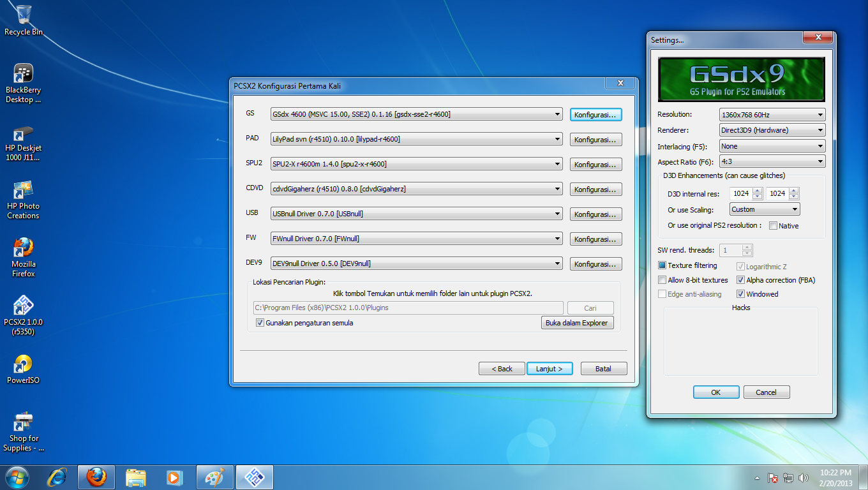Open Windows Explorer folder from taskbar
The width and height of the screenshot is (868, 490).
point(136,477)
